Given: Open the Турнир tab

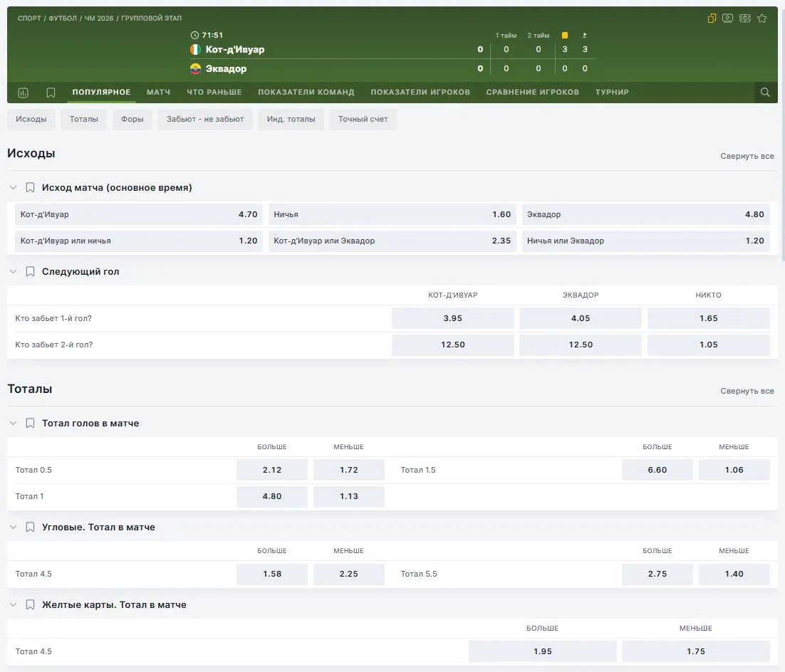Looking at the screenshot, I should pyautogui.click(x=612, y=92).
